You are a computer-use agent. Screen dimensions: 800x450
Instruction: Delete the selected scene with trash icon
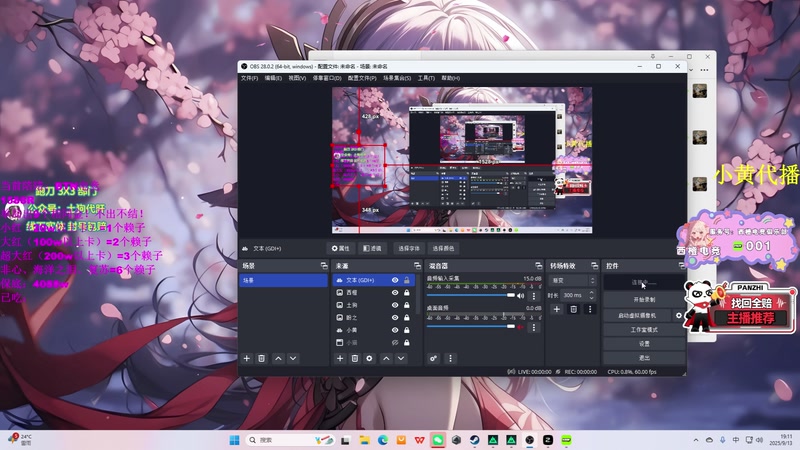point(261,359)
